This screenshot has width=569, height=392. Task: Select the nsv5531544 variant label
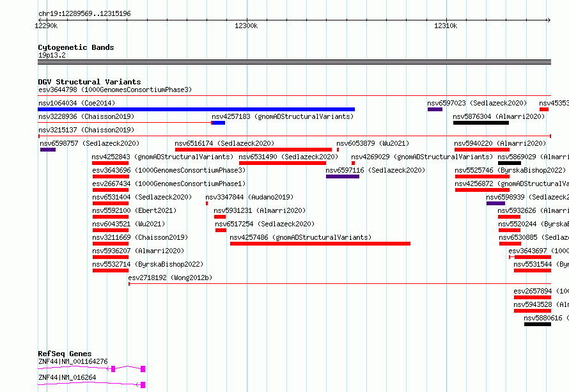[x=541, y=264]
